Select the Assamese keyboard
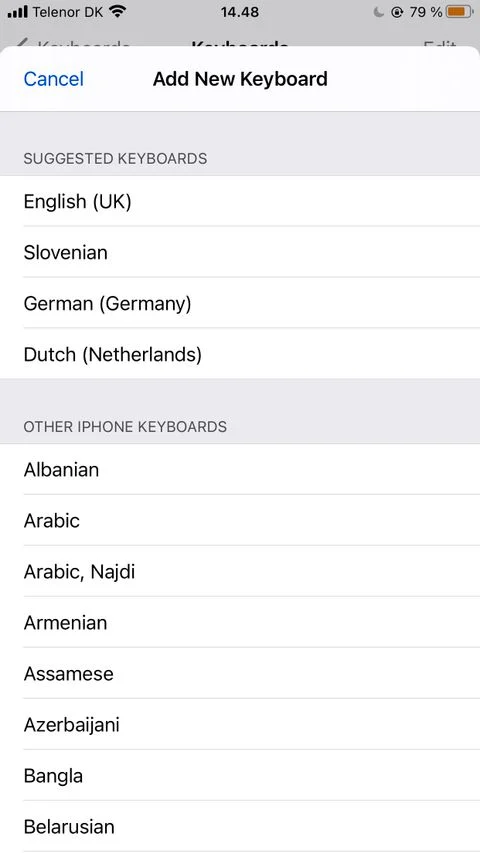The height and width of the screenshot is (853, 480). coord(240,673)
